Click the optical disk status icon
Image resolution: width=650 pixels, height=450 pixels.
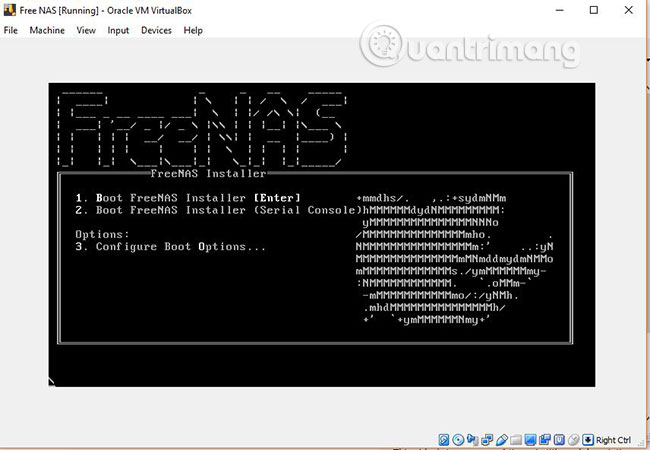(x=458, y=440)
